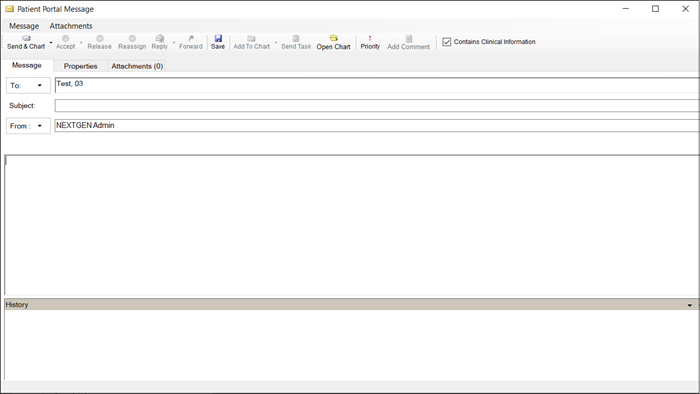Viewport: 700px width, 394px height.
Task: Open the Send & Chart dropdown arrow
Action: tap(51, 43)
